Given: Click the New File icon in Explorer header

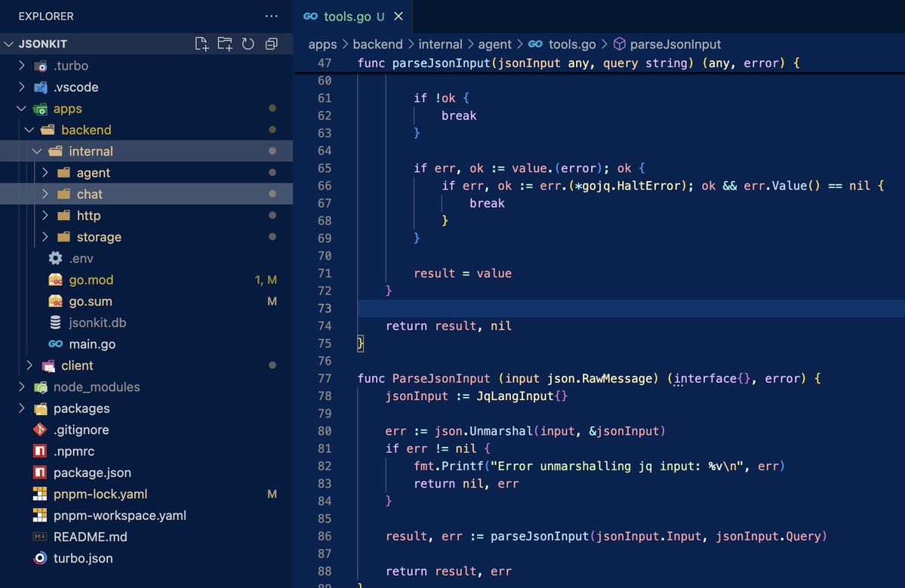Looking at the screenshot, I should [x=202, y=44].
